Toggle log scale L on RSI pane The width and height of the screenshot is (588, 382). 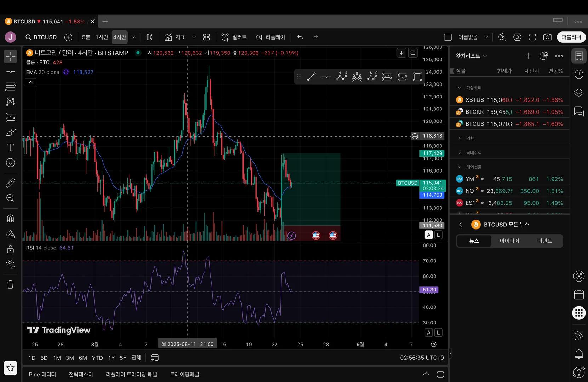[438, 332]
